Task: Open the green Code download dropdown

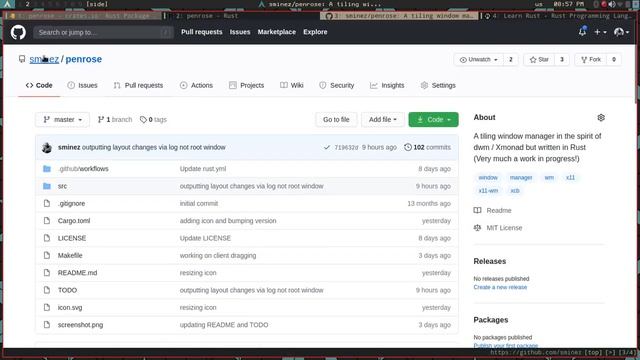Action: click(433, 120)
